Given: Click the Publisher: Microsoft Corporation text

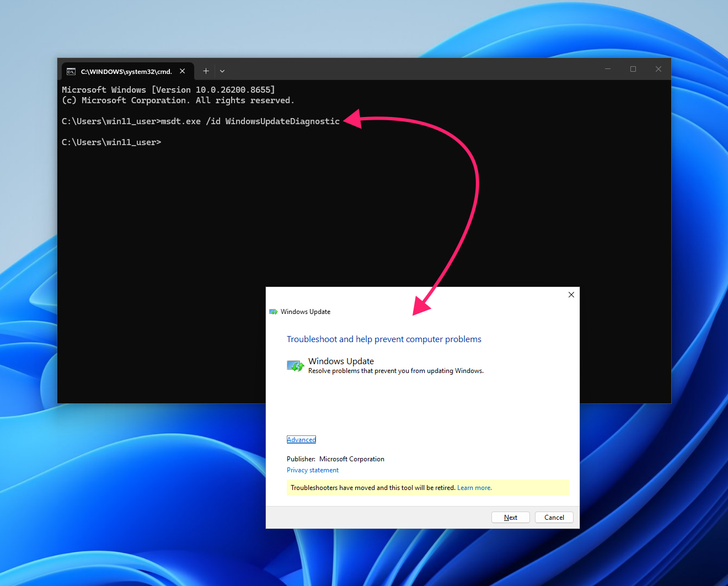Looking at the screenshot, I should 335,459.
